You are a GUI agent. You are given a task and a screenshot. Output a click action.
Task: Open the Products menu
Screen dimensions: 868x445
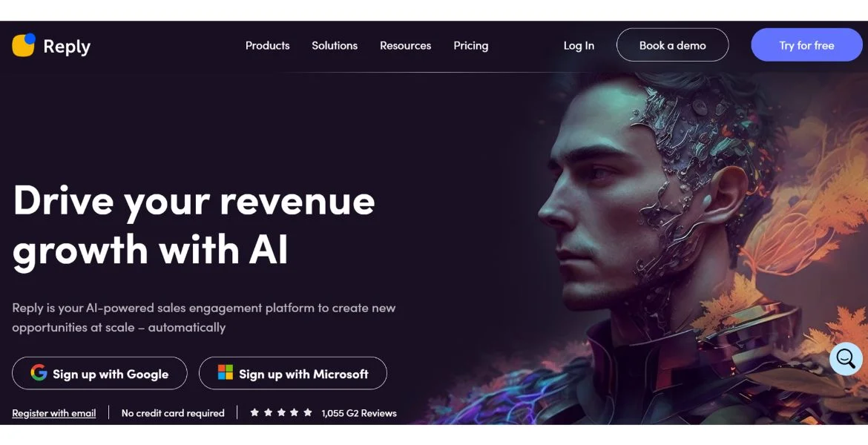coord(267,45)
